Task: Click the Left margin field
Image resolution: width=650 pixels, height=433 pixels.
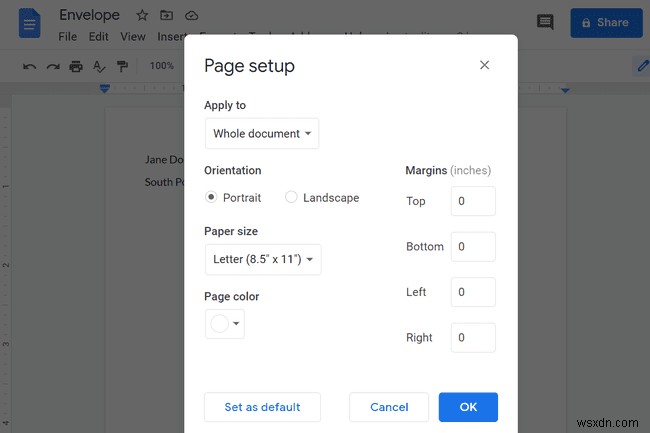Action: click(x=473, y=292)
